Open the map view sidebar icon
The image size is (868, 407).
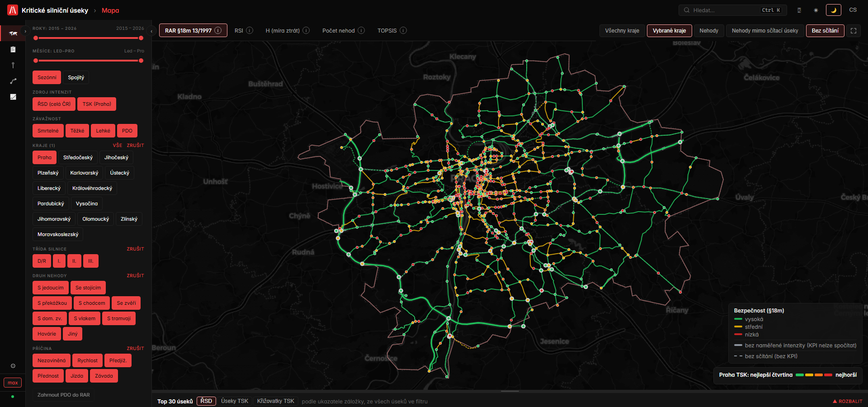(13, 33)
